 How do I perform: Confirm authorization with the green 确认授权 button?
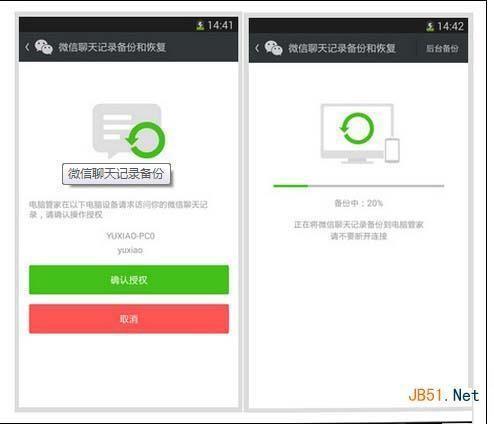tap(129, 280)
